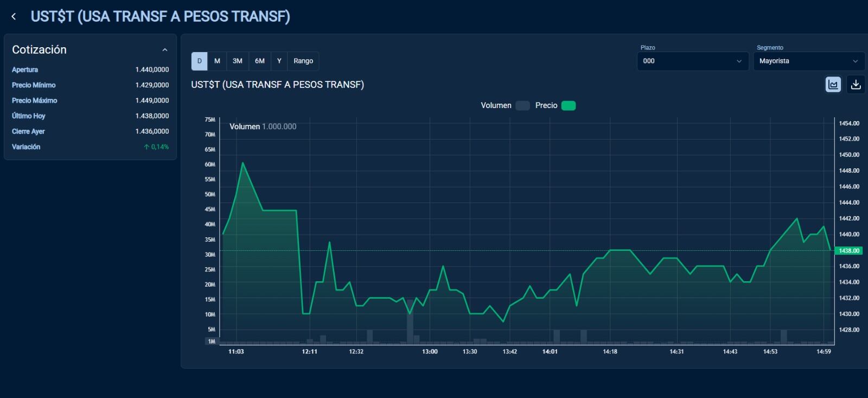Open the Segmento dropdown showing Mayorista
Viewport: 868px width, 398px height.
point(808,61)
